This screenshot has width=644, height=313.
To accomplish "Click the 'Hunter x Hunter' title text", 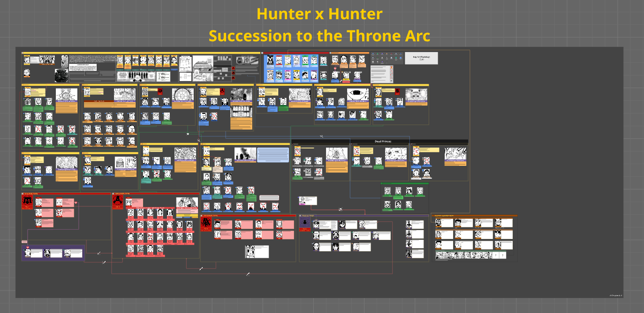I will (x=319, y=14).
